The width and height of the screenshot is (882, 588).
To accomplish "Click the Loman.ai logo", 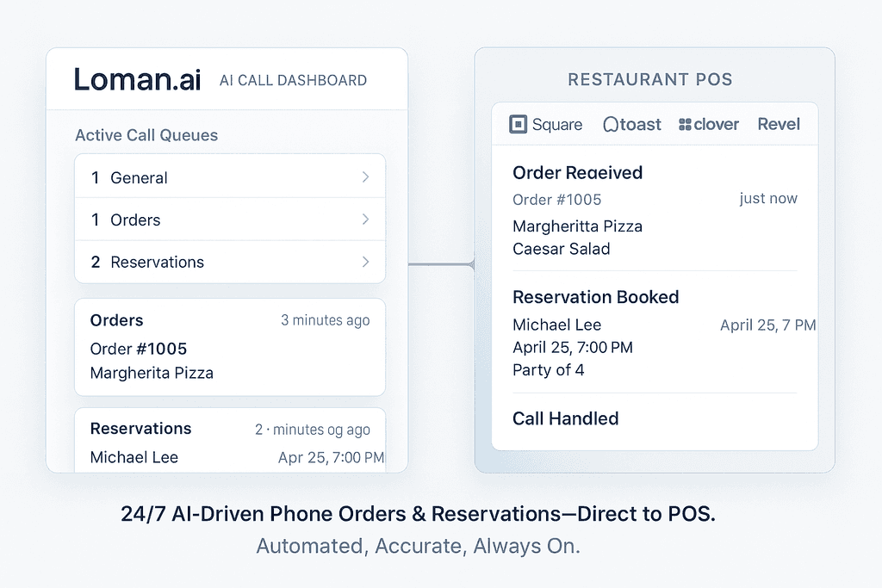I will (x=137, y=79).
